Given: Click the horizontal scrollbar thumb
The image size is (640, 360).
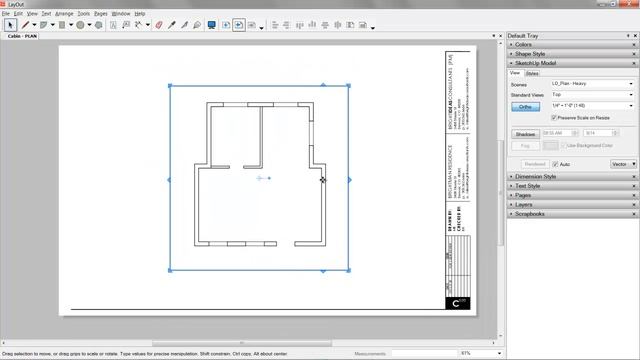Looking at the screenshot, I should pos(242,343).
